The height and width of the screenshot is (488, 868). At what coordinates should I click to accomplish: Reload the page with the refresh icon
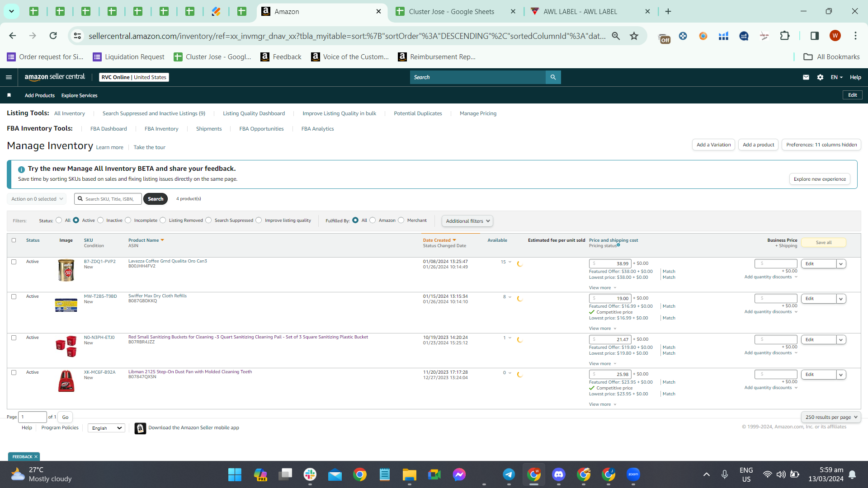53,36
